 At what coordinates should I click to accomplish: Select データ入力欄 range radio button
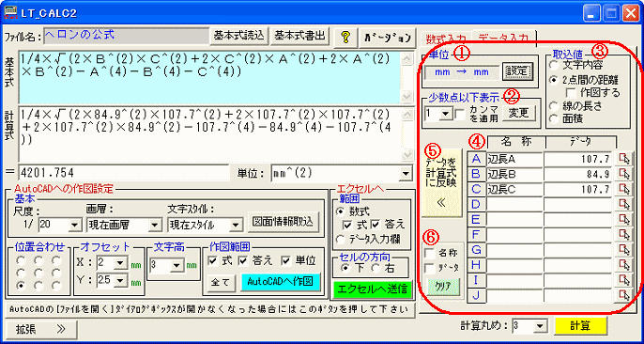point(341,239)
